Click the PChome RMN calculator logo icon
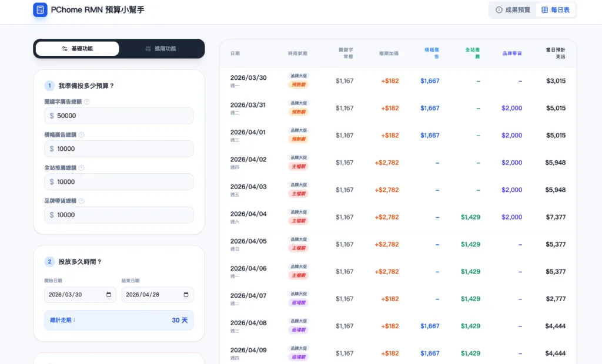 click(40, 9)
